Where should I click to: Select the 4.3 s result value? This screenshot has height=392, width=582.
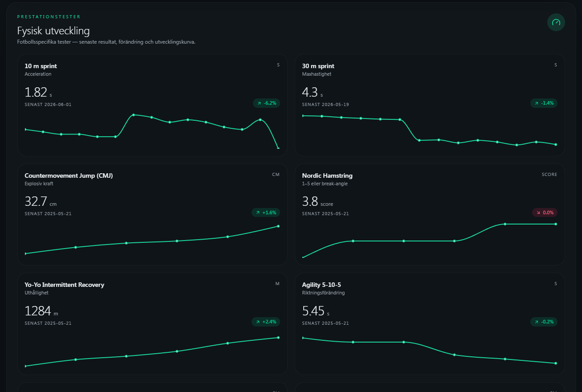click(313, 92)
